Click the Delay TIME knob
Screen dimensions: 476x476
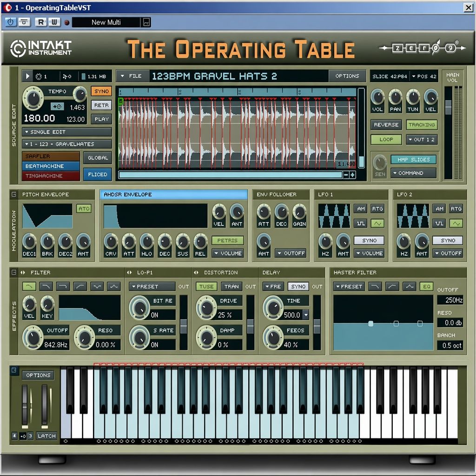coord(273,308)
